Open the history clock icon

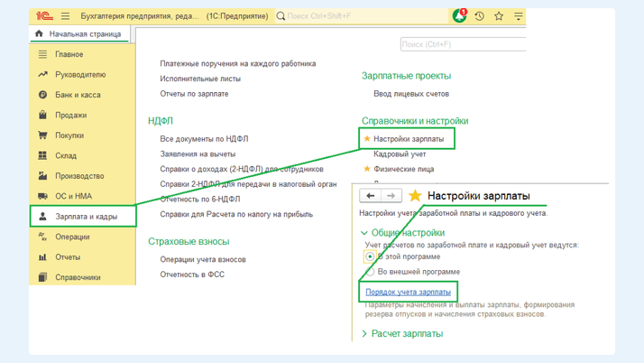pos(479,16)
